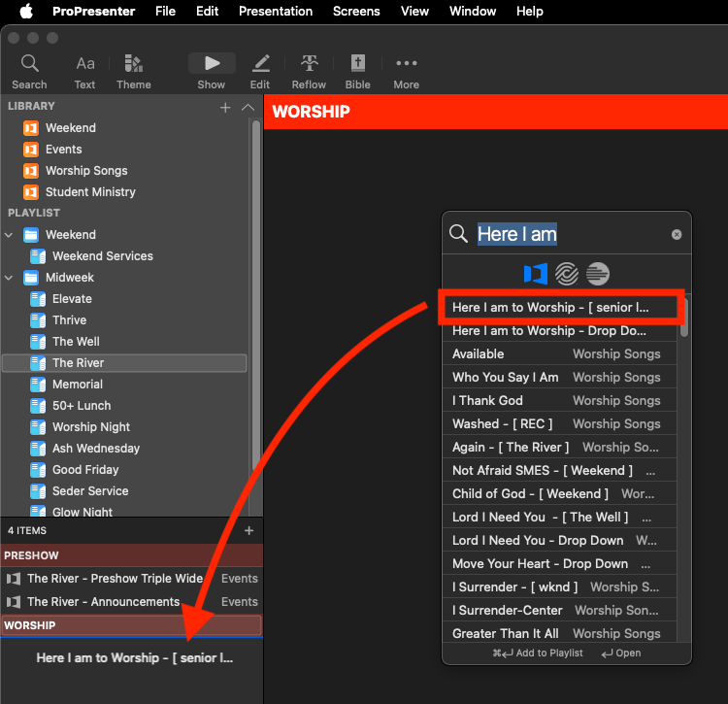Select the I Thank God result
This screenshot has height=704, width=728.
560,400
